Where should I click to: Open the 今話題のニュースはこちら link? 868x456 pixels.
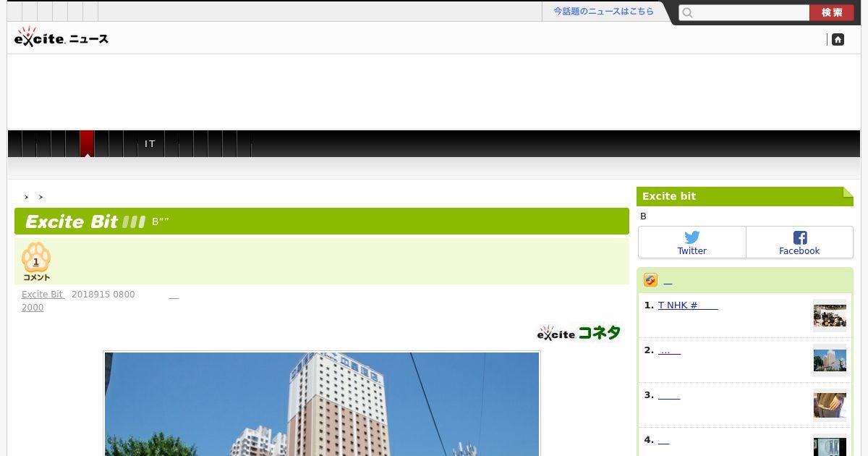coord(603,12)
